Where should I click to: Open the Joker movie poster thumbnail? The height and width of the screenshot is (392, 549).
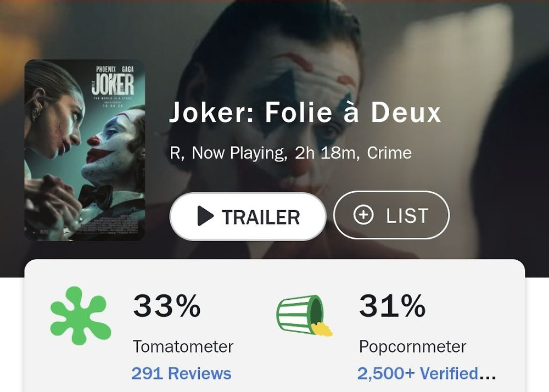point(85,150)
